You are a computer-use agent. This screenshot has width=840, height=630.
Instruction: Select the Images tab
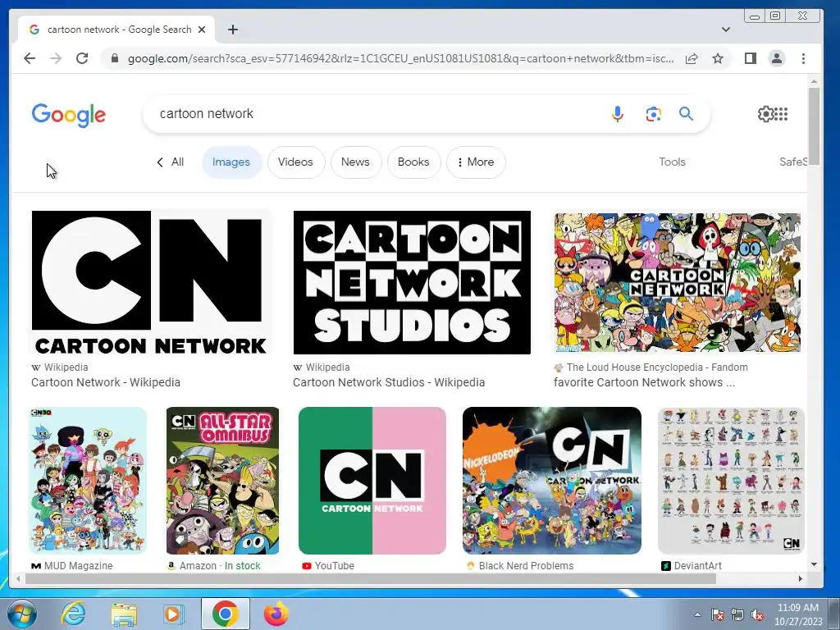coord(231,162)
